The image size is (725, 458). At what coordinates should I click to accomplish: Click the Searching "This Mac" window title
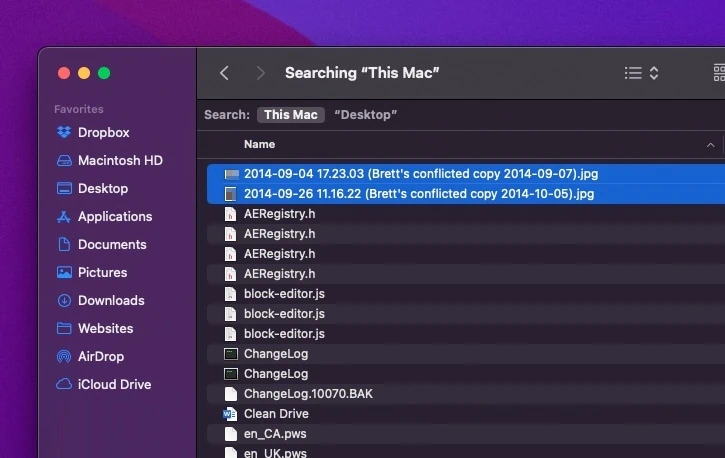point(362,73)
